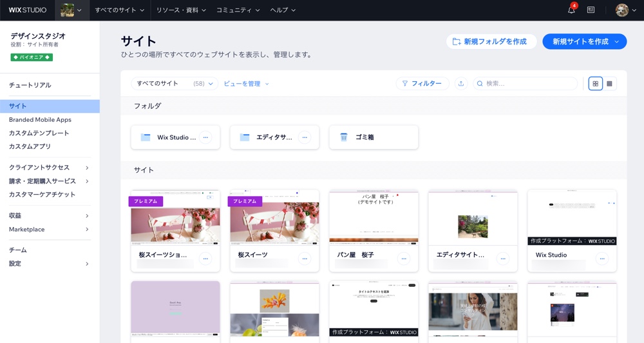Open the purple site thumbnail in second row

(175, 309)
